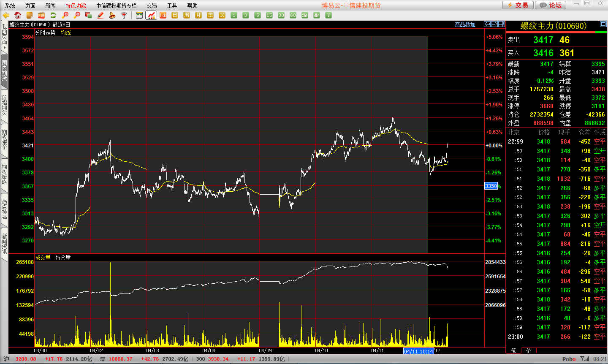608x364 pixels.
Task: Select 3-minute chart period
Action: click(x=246, y=15)
